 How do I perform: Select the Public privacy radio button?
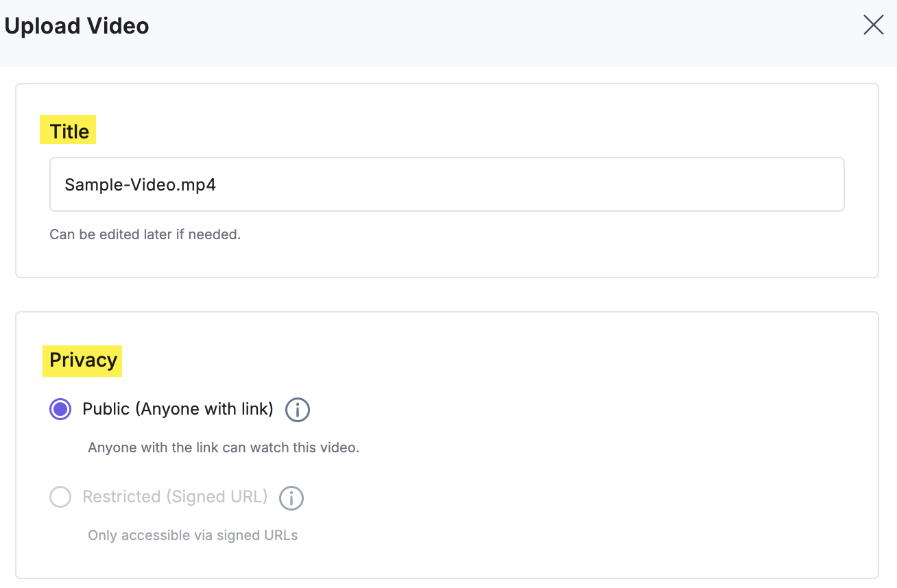coord(60,409)
